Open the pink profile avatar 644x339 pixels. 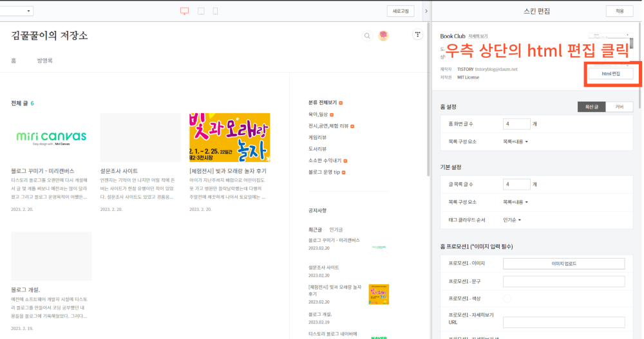pos(383,36)
